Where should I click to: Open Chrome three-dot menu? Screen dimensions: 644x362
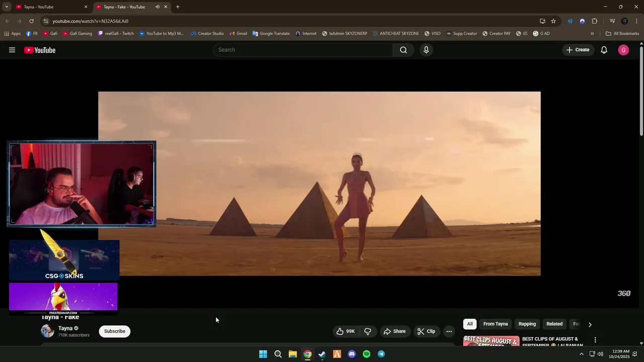pos(636,21)
